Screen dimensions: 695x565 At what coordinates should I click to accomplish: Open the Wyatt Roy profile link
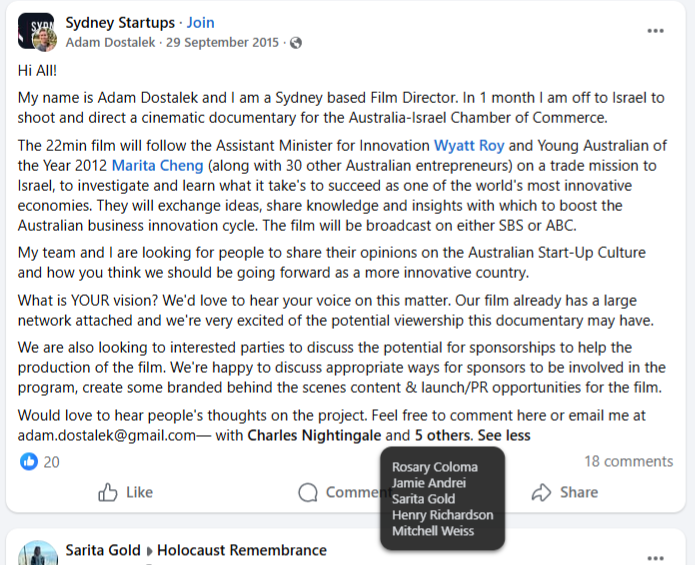tap(469, 145)
